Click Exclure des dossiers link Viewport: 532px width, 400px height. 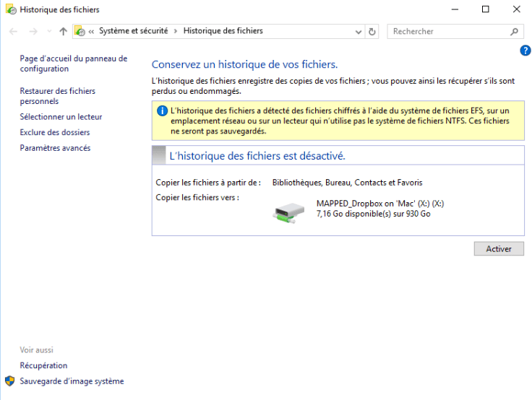[x=55, y=133]
